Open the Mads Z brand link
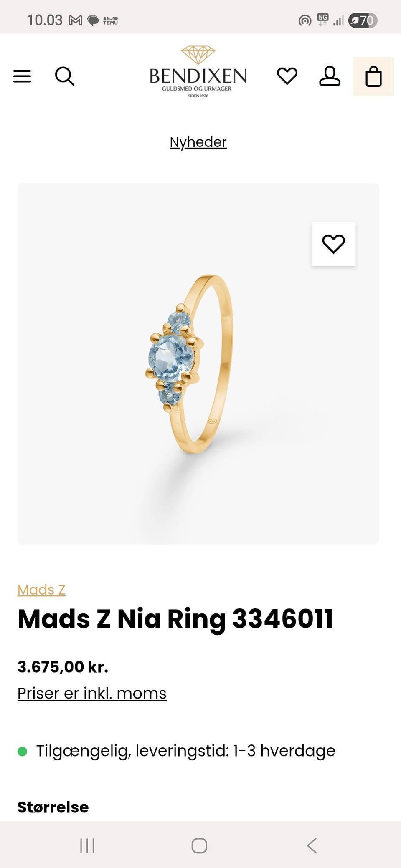 pos(41,590)
